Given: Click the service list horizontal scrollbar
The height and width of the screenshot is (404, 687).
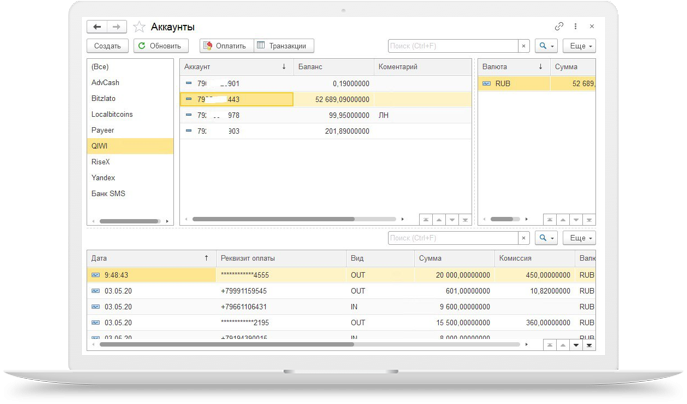Looking at the screenshot, I should point(129,221).
